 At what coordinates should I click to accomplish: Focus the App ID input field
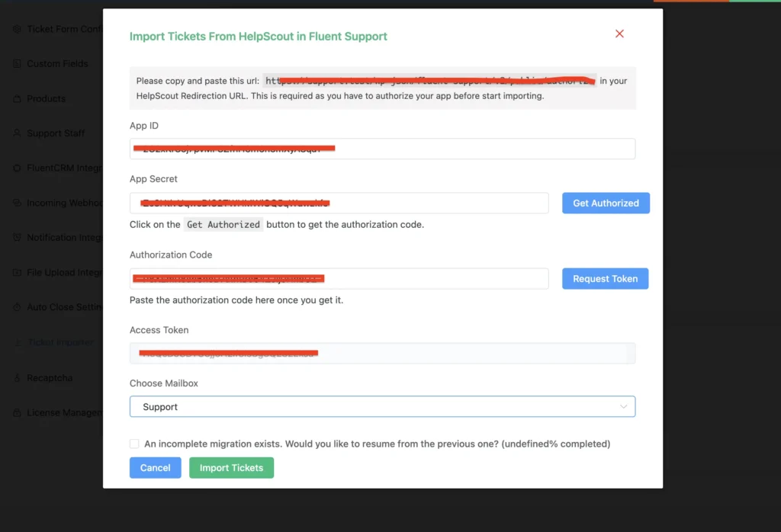[383, 149]
